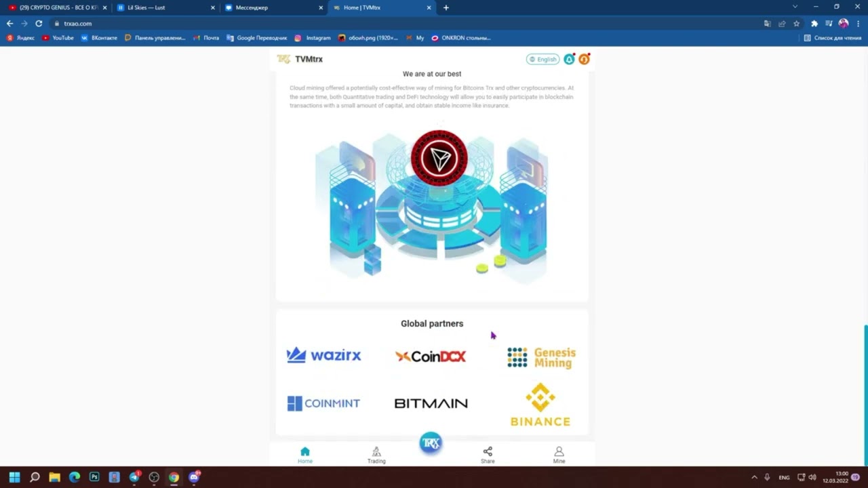Click the Genesis Mining partner logo
This screenshot has height=488, width=868.
541,357
